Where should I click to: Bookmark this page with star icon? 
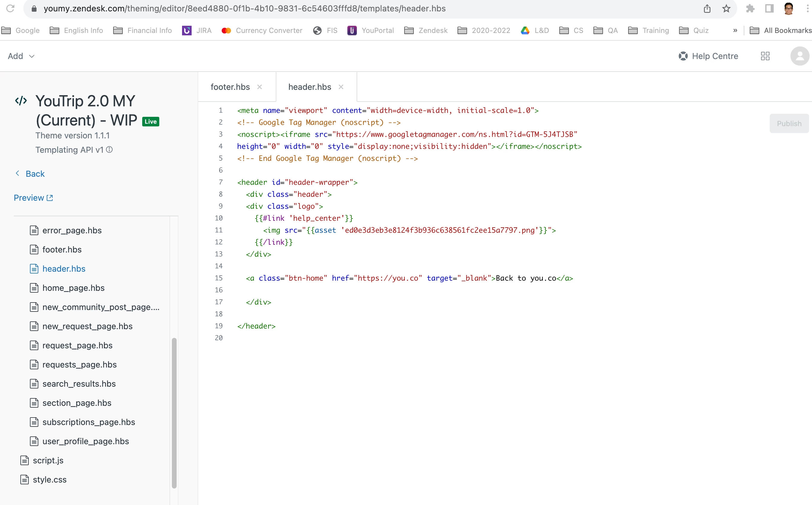tap(726, 9)
